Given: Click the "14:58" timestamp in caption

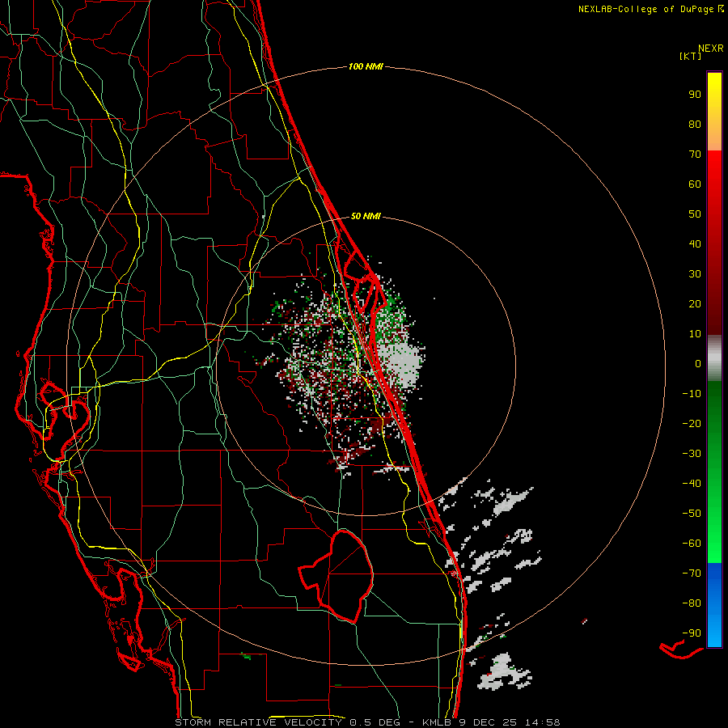Looking at the screenshot, I should 543,722.
